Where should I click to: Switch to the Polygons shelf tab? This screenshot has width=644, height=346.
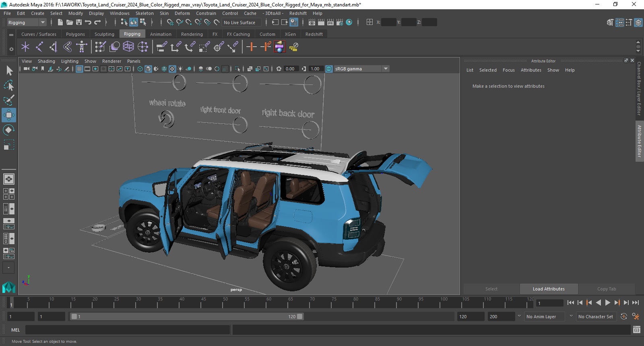click(75, 34)
